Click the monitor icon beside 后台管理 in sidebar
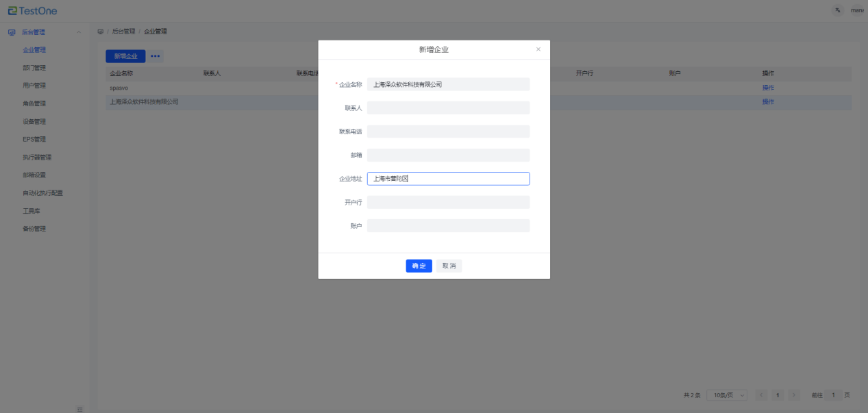Viewport: 868px width, 413px height. 11,32
